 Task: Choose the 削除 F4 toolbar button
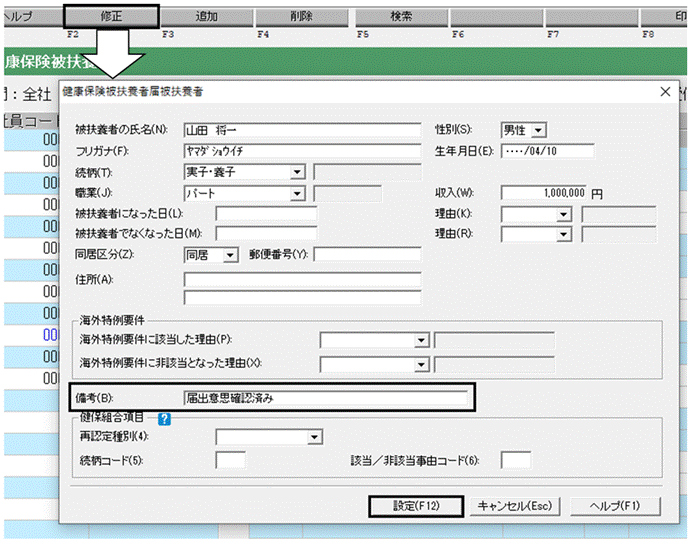(302, 17)
